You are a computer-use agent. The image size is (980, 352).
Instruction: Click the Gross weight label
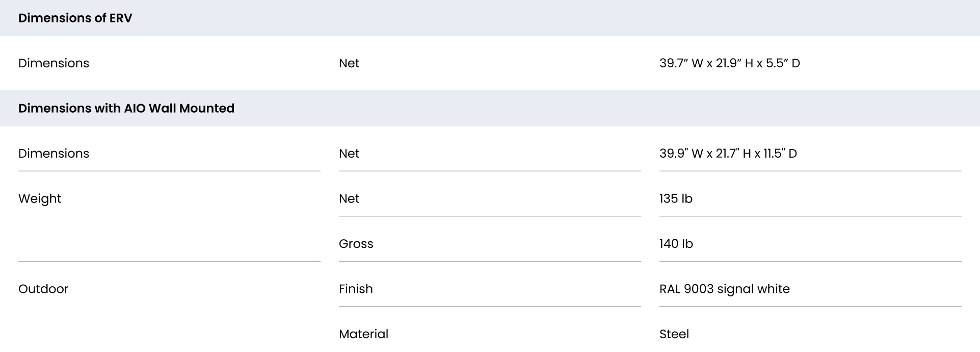356,244
